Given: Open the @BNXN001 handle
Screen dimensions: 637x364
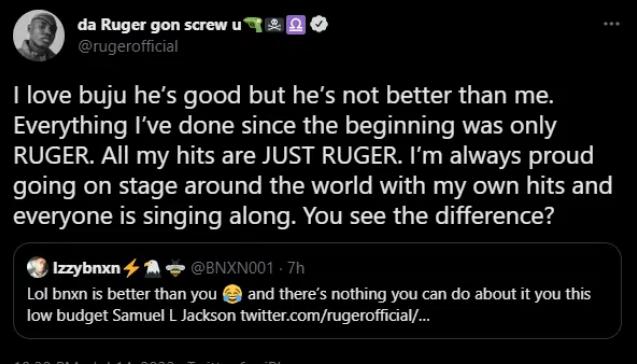Looking at the screenshot, I should (x=232, y=269).
